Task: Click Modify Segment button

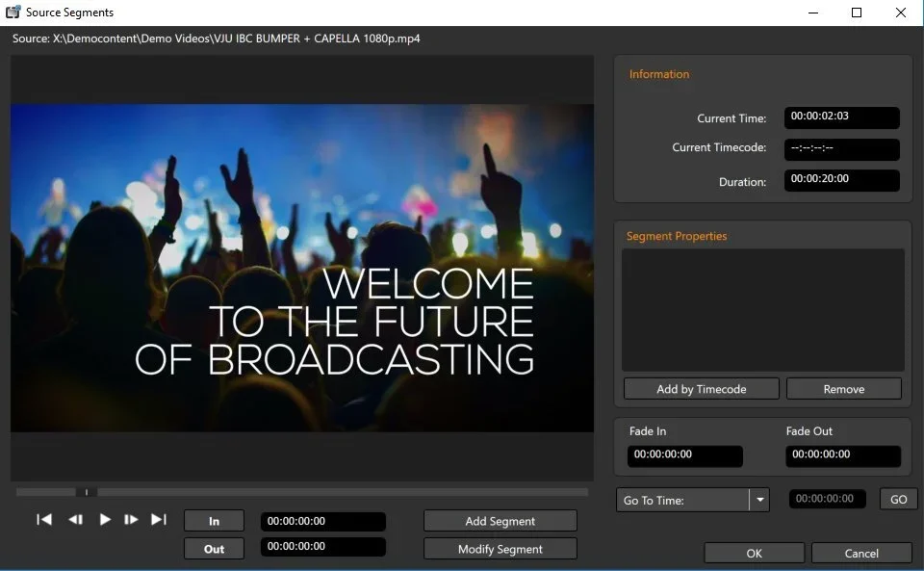Action: 500,549
